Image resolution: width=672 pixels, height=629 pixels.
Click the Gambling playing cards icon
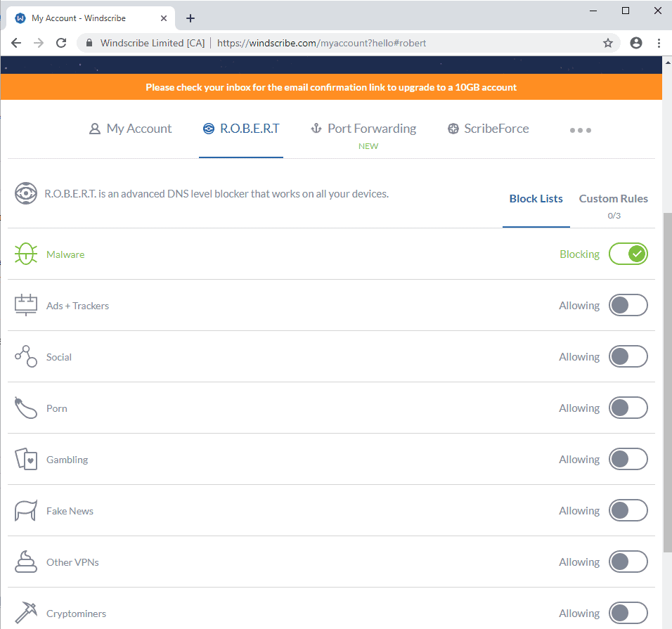coord(26,460)
